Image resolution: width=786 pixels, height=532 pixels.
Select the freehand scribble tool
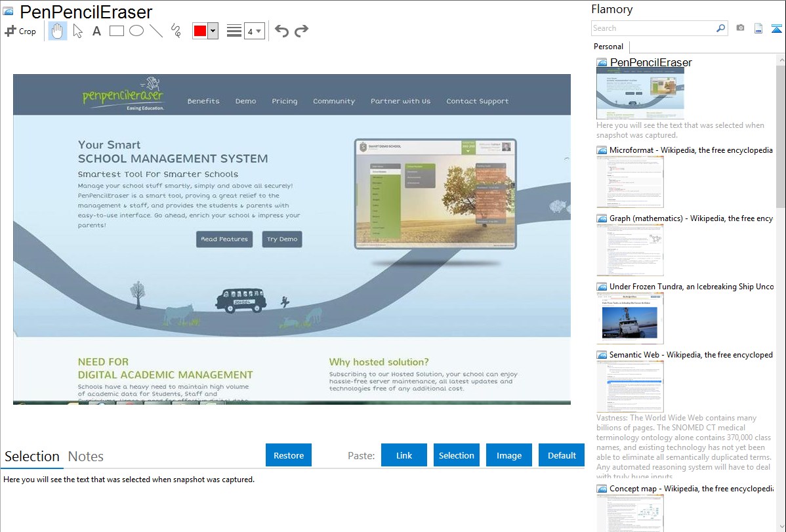pos(176,31)
